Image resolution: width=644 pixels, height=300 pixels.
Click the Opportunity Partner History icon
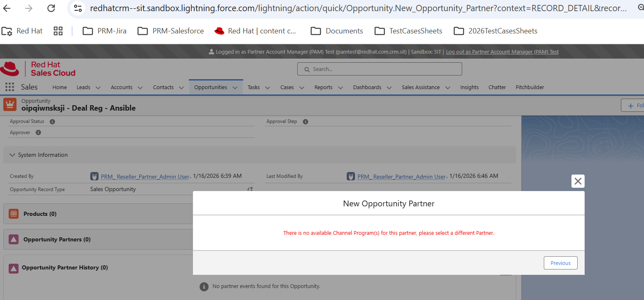click(x=14, y=269)
